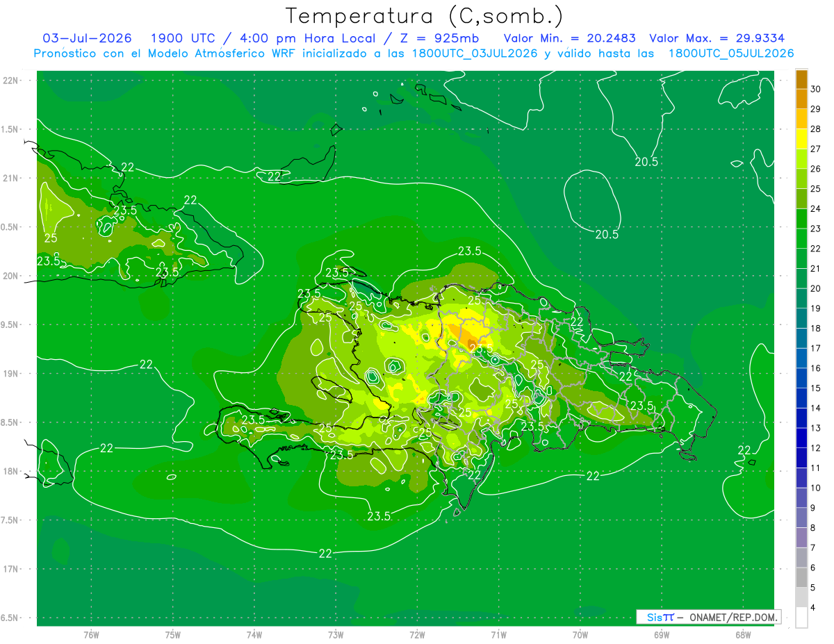Click the color scale label '28'
Screen dimensions: 834x644
(816, 129)
